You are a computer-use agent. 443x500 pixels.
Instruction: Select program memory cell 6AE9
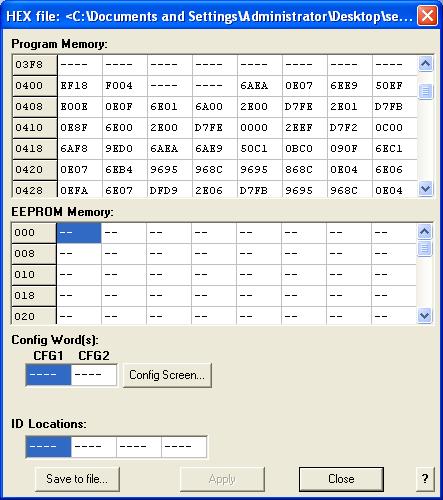[215, 149]
